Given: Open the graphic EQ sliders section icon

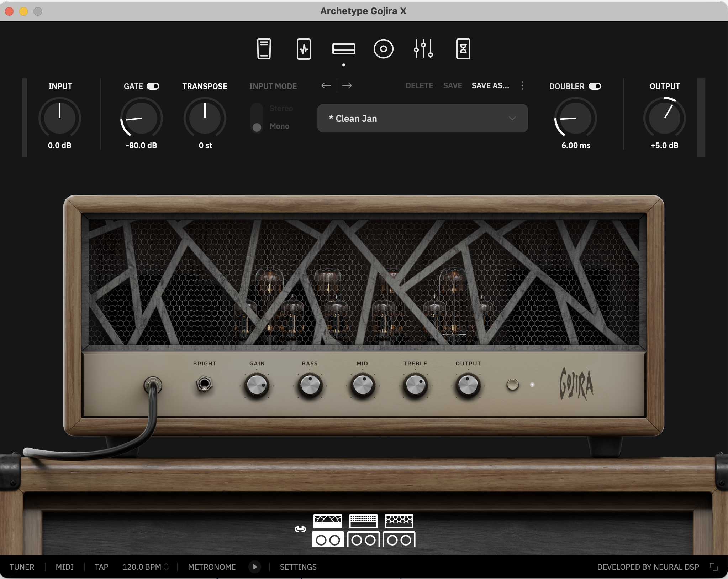Looking at the screenshot, I should (x=423, y=49).
